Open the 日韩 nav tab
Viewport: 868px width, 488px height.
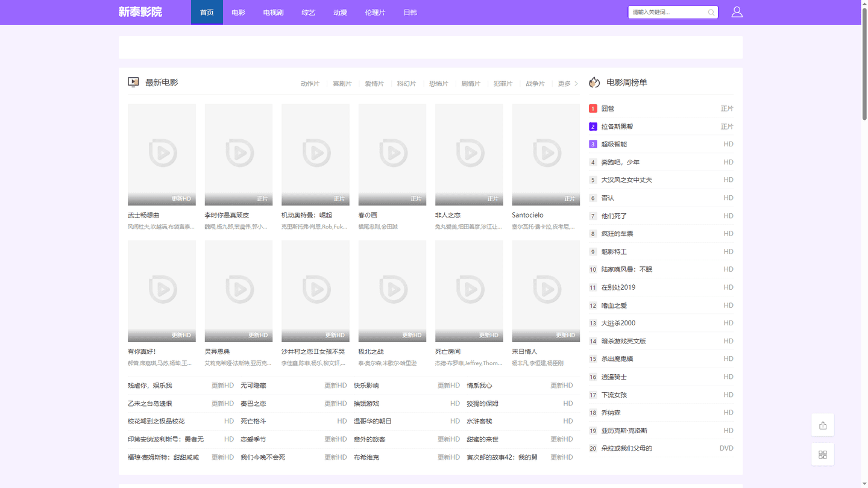click(x=410, y=12)
